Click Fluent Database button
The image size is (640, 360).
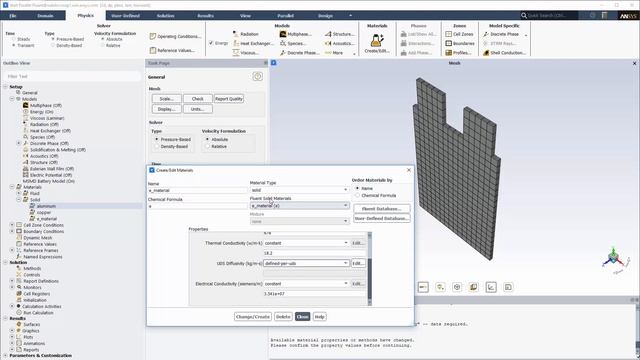coord(382,209)
